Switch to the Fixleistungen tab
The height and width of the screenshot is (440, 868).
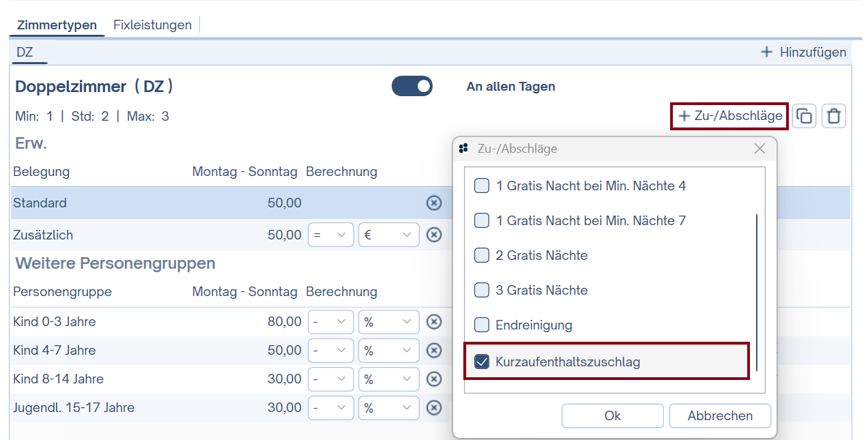tap(152, 25)
